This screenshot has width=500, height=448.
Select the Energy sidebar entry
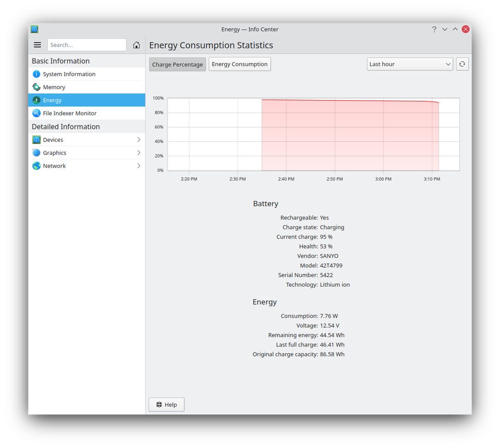(86, 100)
